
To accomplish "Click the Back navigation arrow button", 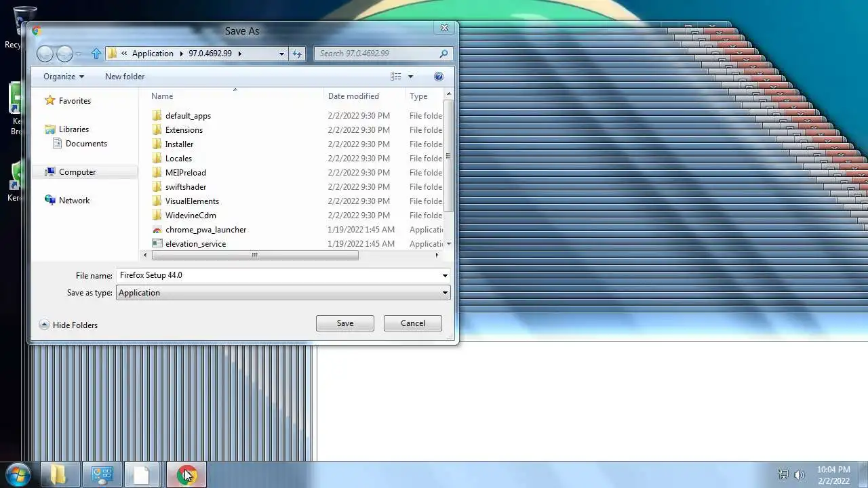I will click(45, 54).
